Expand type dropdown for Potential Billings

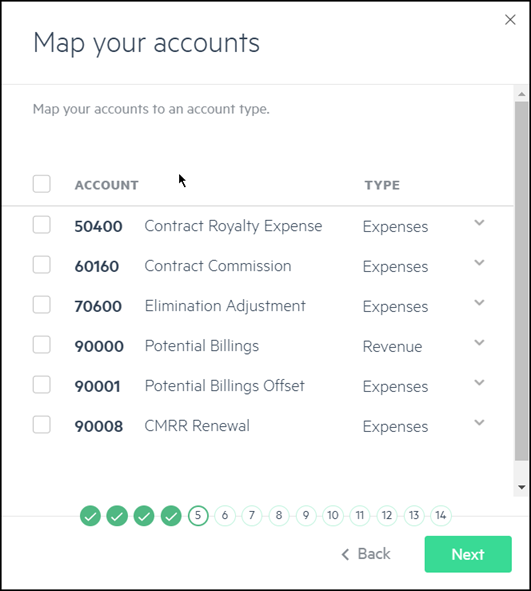point(479,343)
